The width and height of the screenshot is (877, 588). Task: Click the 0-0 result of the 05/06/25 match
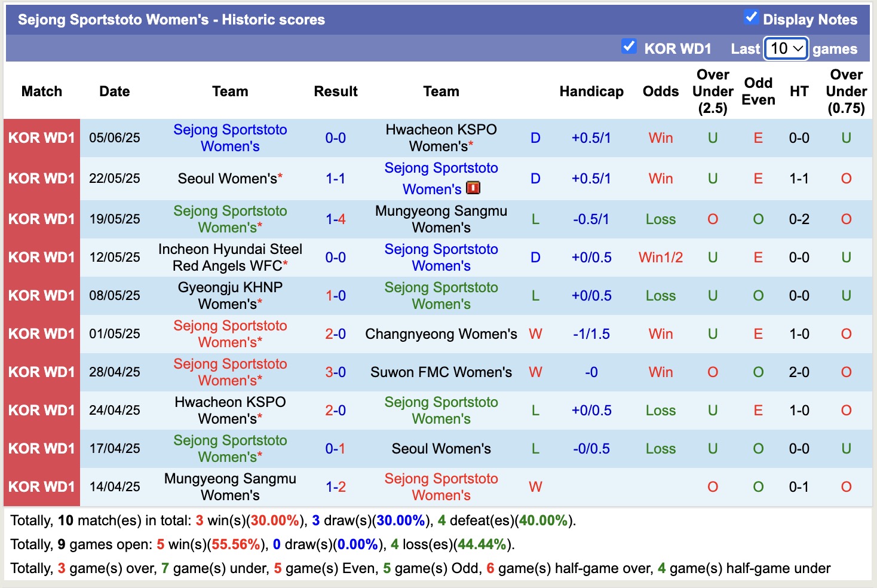click(336, 137)
